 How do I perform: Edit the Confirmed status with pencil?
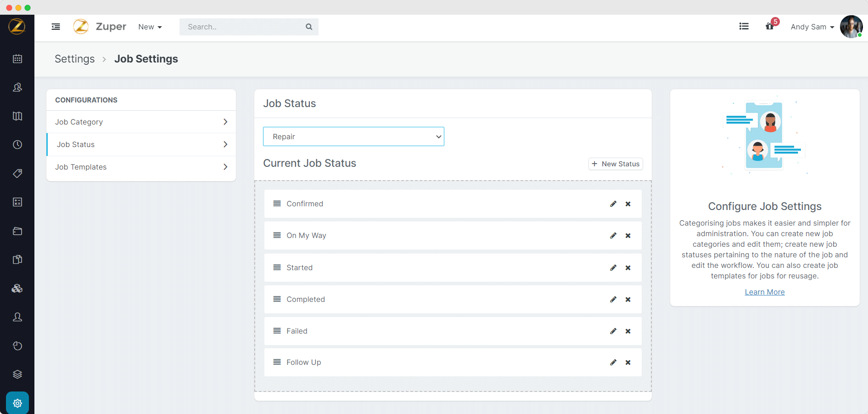pyautogui.click(x=613, y=204)
